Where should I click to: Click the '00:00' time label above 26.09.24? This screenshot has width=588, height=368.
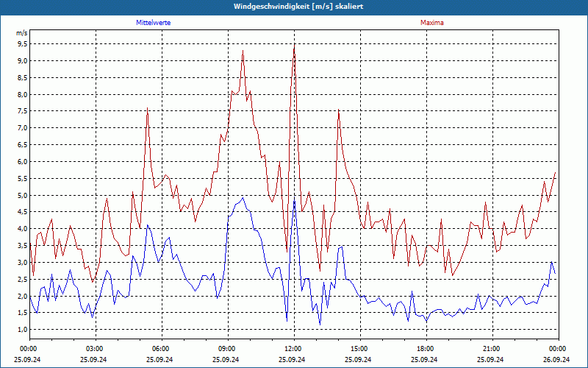pos(556,349)
